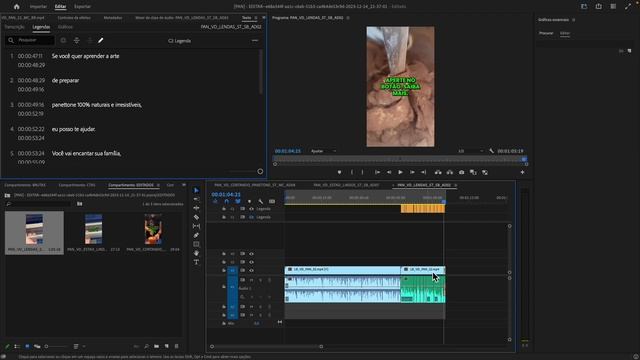The height and width of the screenshot is (360, 640).
Task: Go to the Home screen icon
Action: click(16, 7)
